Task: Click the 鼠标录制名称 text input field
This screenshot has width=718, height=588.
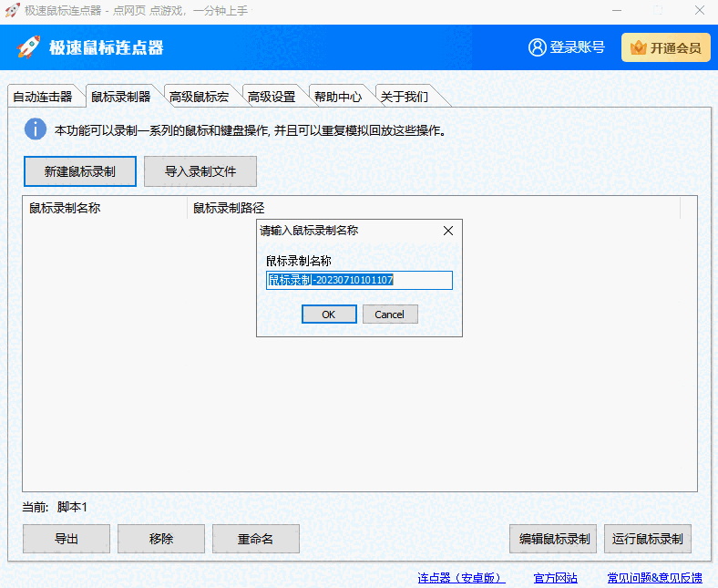Action: [359, 280]
